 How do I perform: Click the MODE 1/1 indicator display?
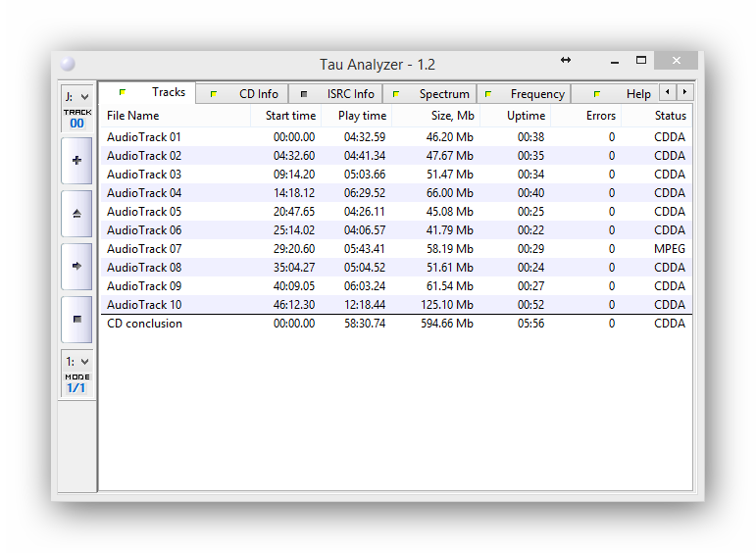pos(77,383)
